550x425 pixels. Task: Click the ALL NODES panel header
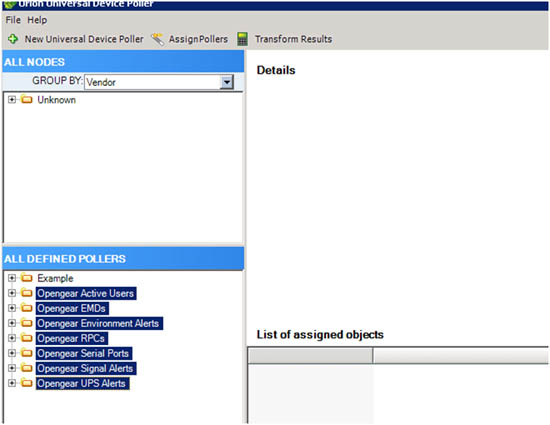(123, 61)
